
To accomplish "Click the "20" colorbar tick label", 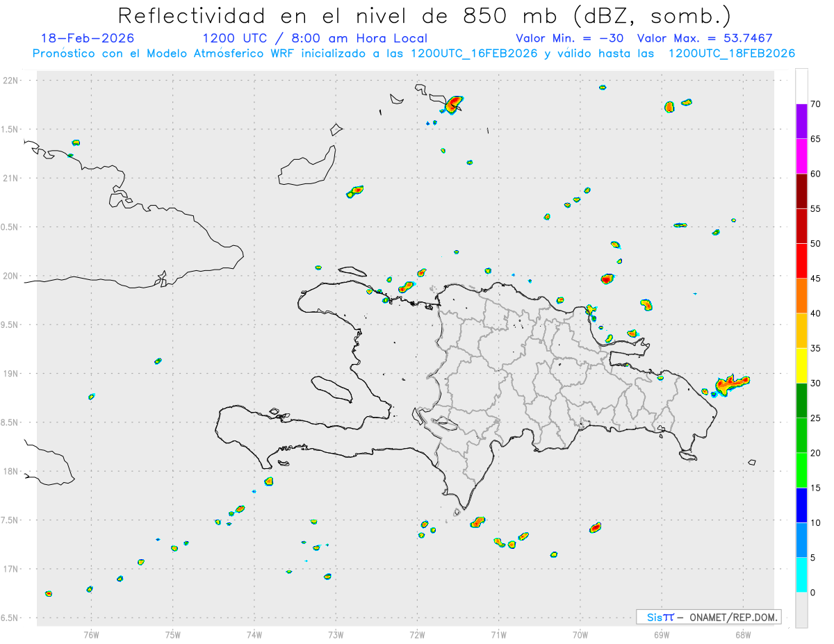I will (815, 453).
